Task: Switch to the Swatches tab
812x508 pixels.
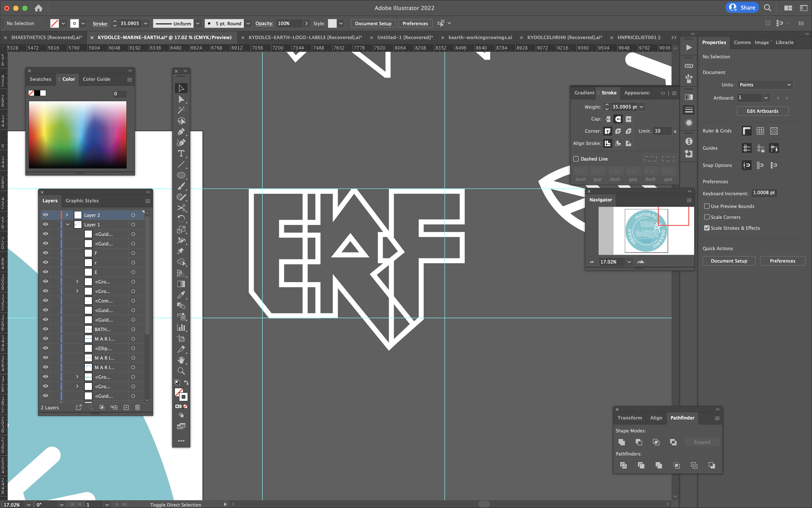Action: [x=40, y=79]
